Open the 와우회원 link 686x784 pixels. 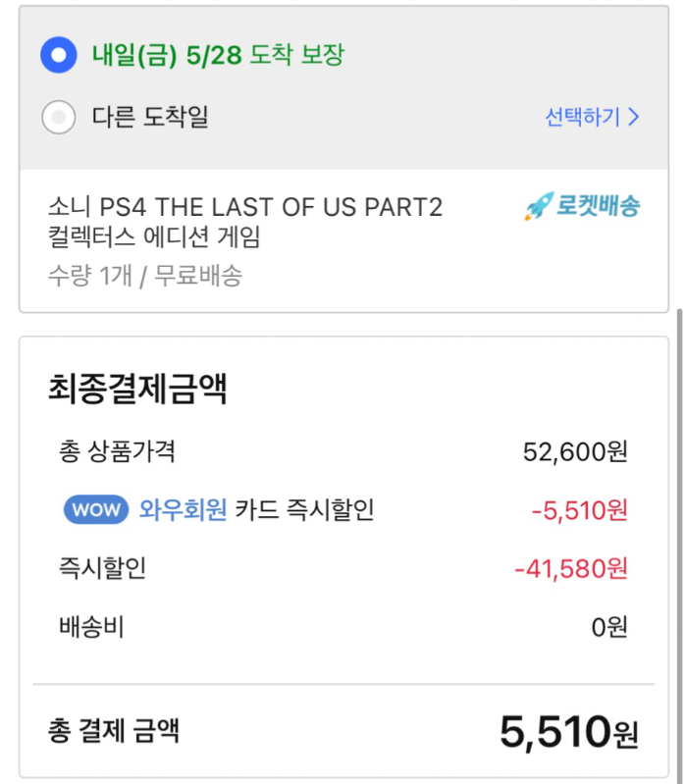coord(184,510)
